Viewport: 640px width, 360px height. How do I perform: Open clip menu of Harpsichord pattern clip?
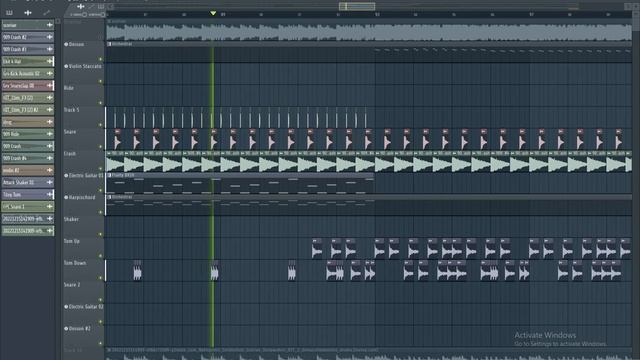pos(109,197)
